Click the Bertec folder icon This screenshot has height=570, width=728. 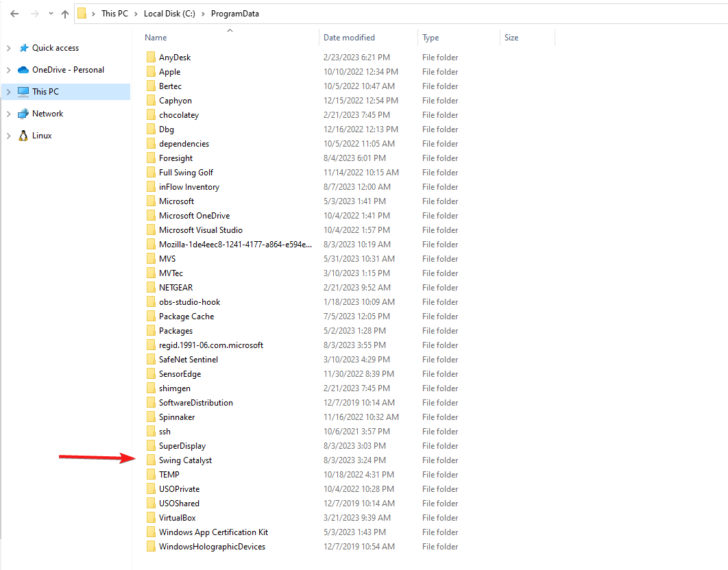151,86
